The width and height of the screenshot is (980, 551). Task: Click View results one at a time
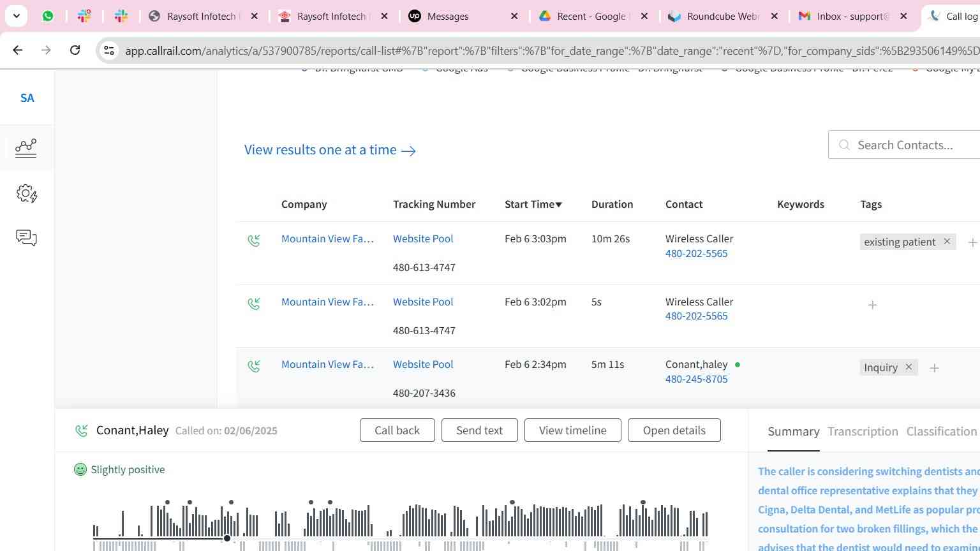(330, 150)
